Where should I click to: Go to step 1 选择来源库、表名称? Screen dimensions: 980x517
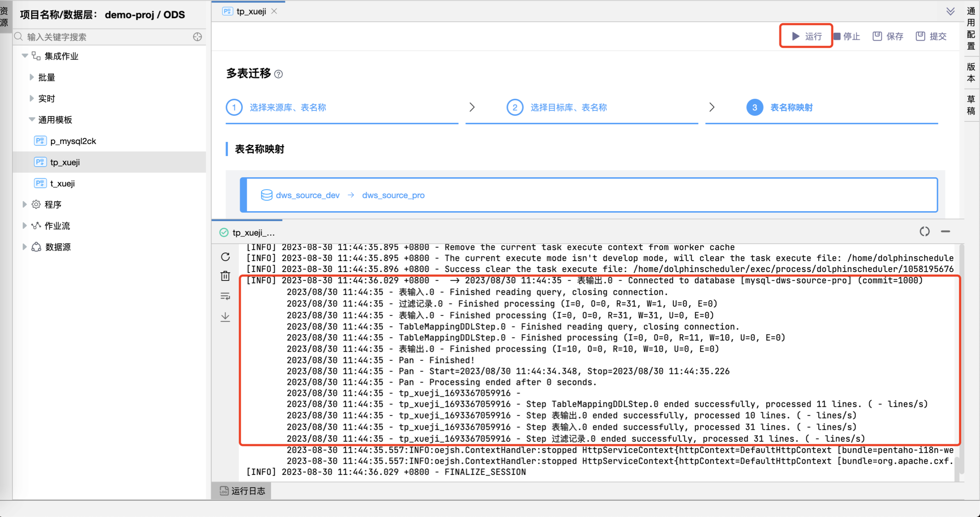tap(287, 108)
